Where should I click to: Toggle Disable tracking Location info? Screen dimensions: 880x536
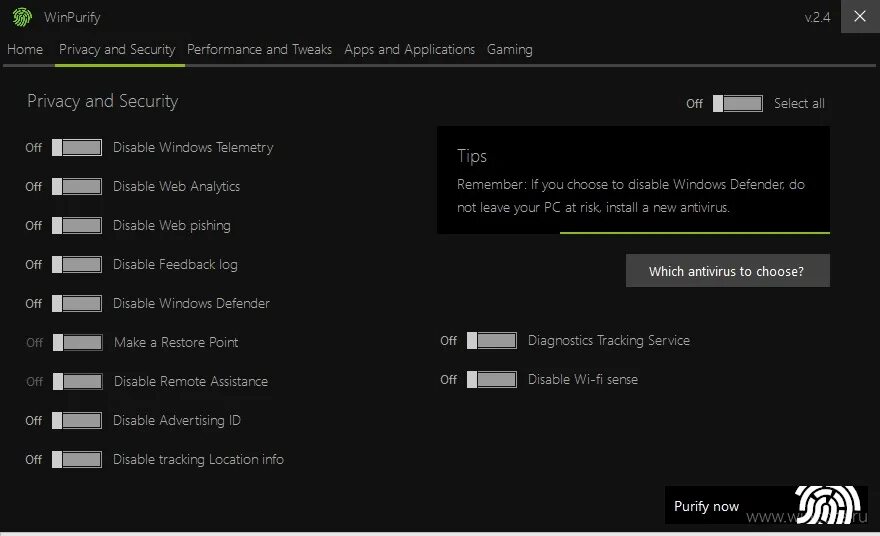77,459
